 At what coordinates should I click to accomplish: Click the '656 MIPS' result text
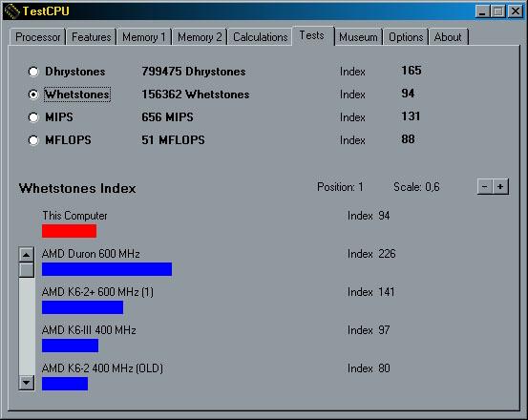(167, 117)
